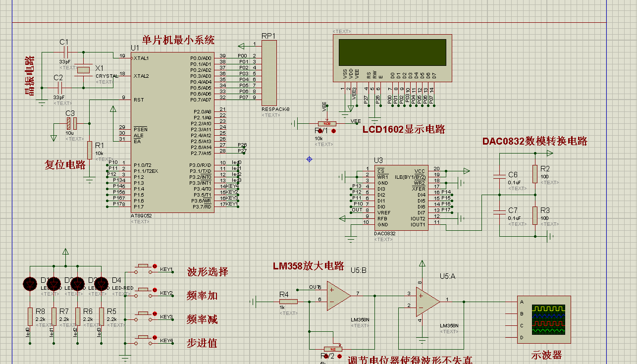Click resistor R7
Image resolution: width=637 pixels, height=364 pixels.
coord(53,317)
